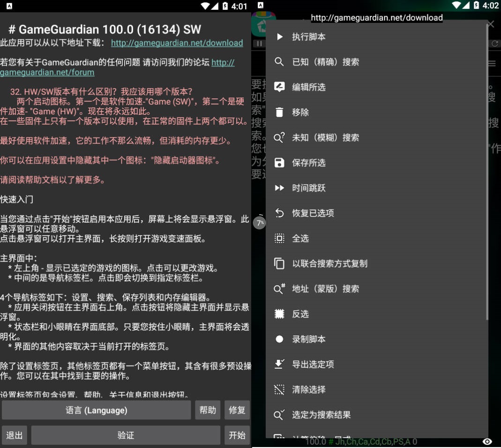Screen dimensions: 501x448
Task: Select 反选 in the menu
Action: click(x=376, y=314)
